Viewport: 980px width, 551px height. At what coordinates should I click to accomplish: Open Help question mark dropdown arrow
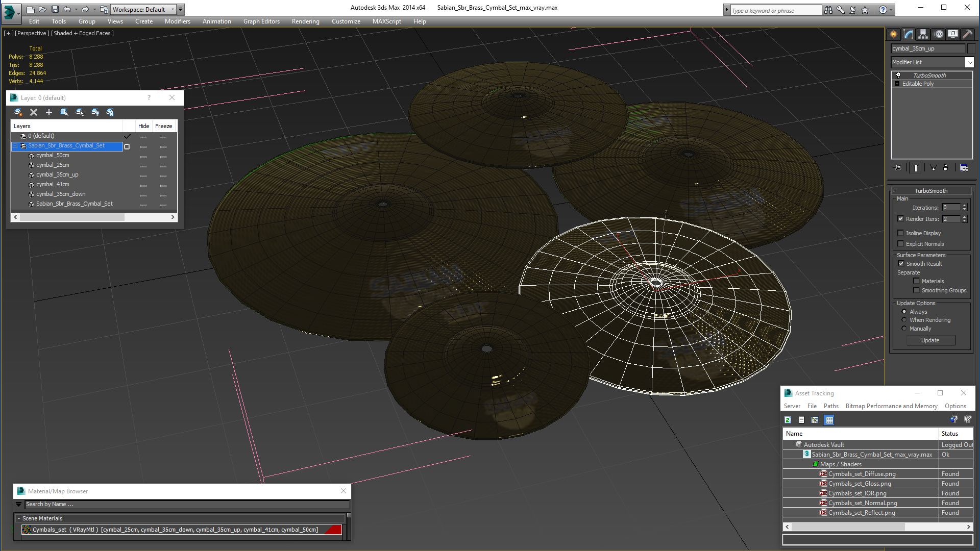[x=891, y=10]
